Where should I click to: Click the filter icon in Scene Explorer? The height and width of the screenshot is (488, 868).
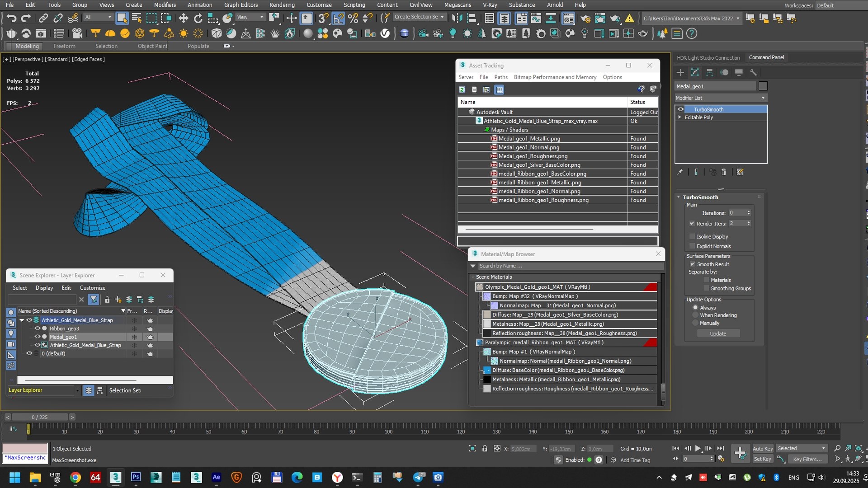(94, 299)
